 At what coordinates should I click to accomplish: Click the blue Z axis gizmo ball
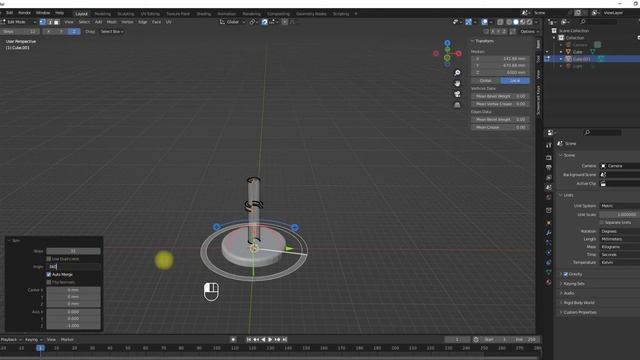447,43
